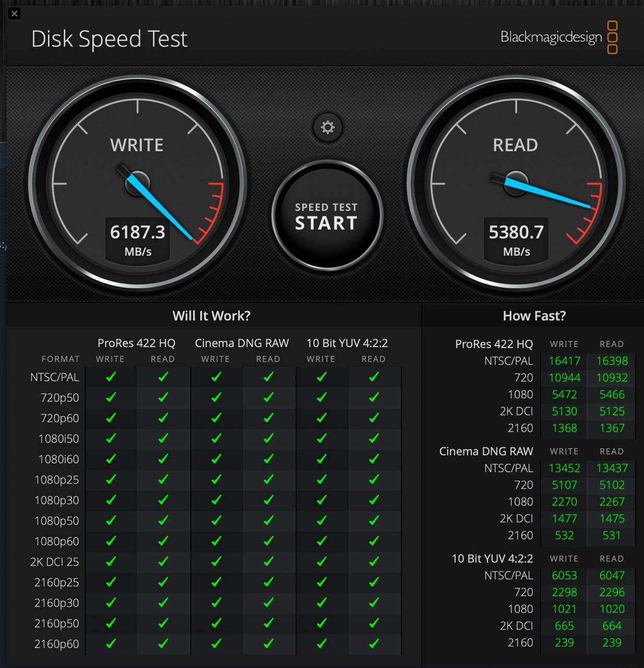Image resolution: width=644 pixels, height=668 pixels.
Task: Click ProRes write checkmark for NTSC/PAL
Action: (111, 377)
